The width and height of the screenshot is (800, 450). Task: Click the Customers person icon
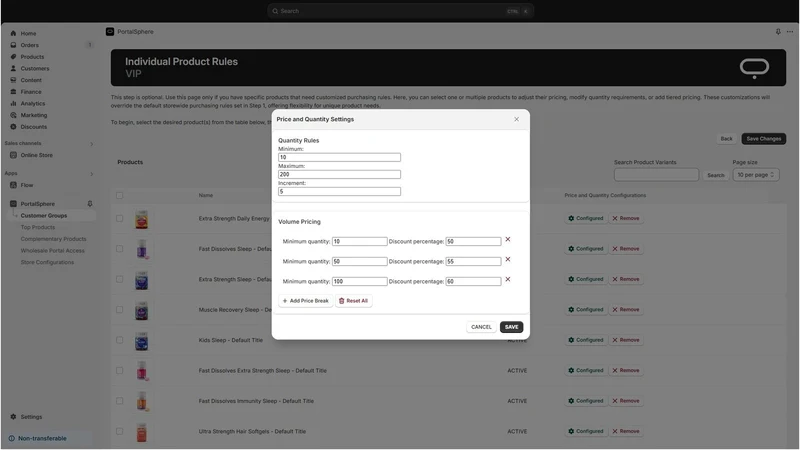(x=13, y=68)
